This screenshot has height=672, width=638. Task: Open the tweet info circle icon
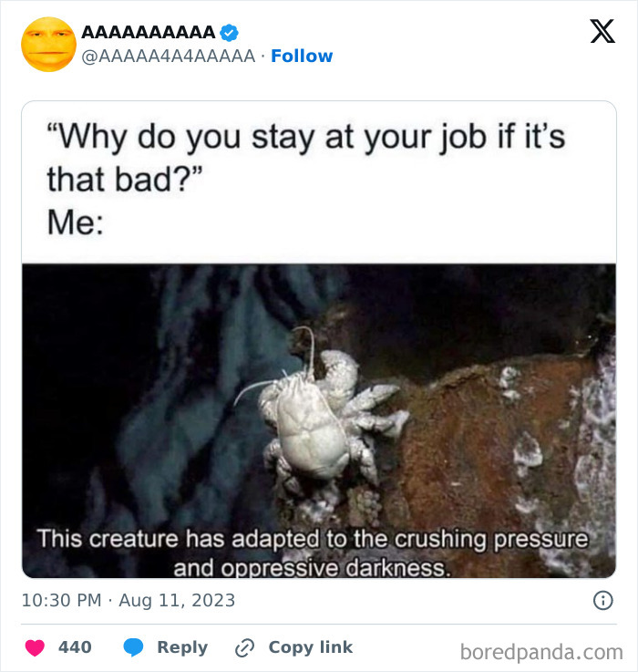[x=602, y=601]
